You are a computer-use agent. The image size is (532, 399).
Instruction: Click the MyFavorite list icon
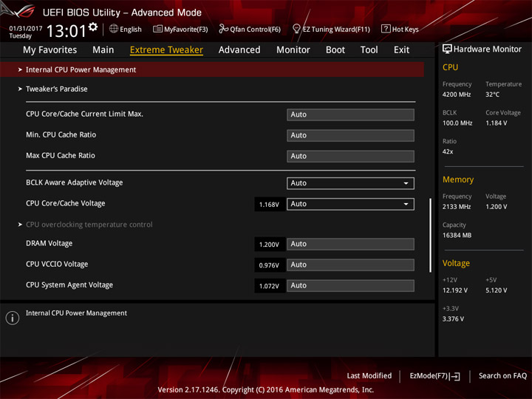[157, 29]
